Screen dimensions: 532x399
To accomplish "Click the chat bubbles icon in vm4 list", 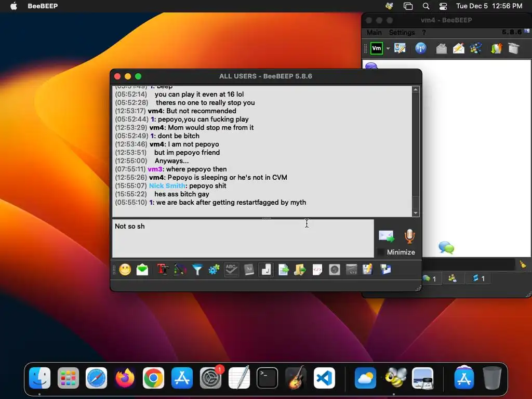I will [x=446, y=248].
